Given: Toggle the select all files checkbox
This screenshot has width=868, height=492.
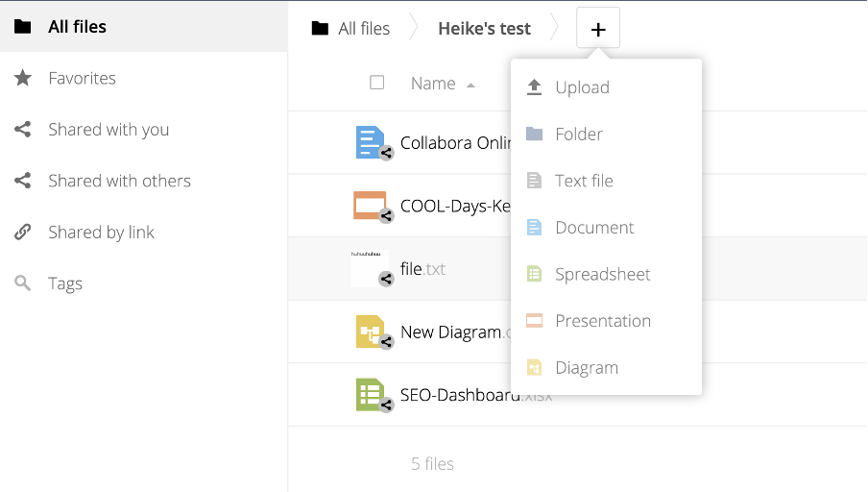Looking at the screenshot, I should click(377, 83).
